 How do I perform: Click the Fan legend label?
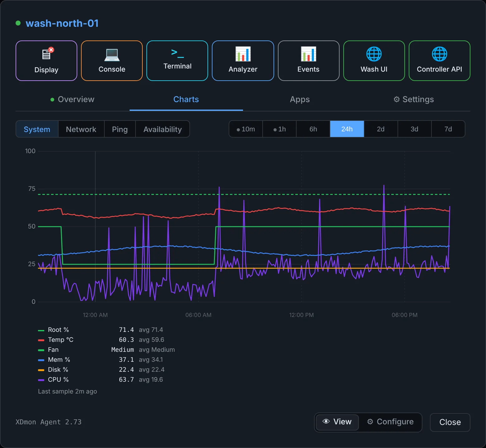pos(53,350)
